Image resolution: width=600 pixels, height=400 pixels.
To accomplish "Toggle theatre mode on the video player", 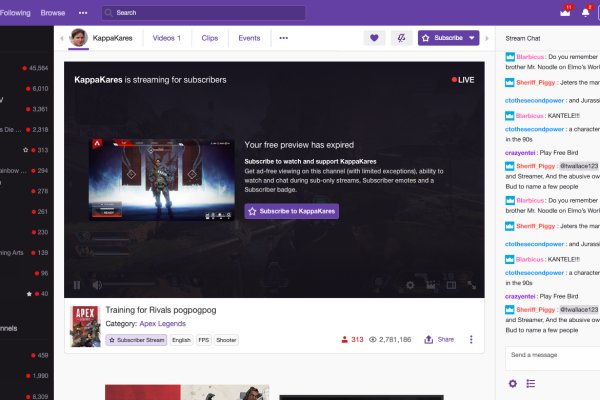I will [451, 285].
